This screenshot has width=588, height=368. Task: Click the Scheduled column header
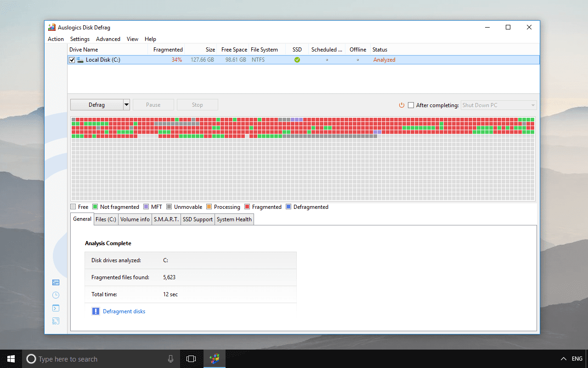pos(327,50)
